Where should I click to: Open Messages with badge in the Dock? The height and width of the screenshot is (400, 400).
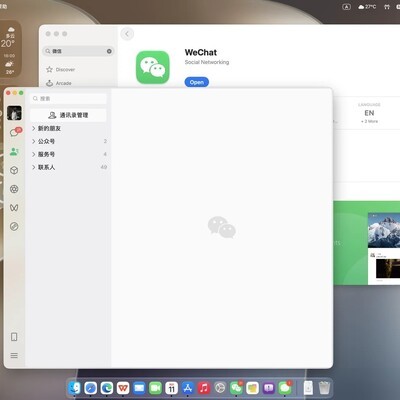pos(285,388)
